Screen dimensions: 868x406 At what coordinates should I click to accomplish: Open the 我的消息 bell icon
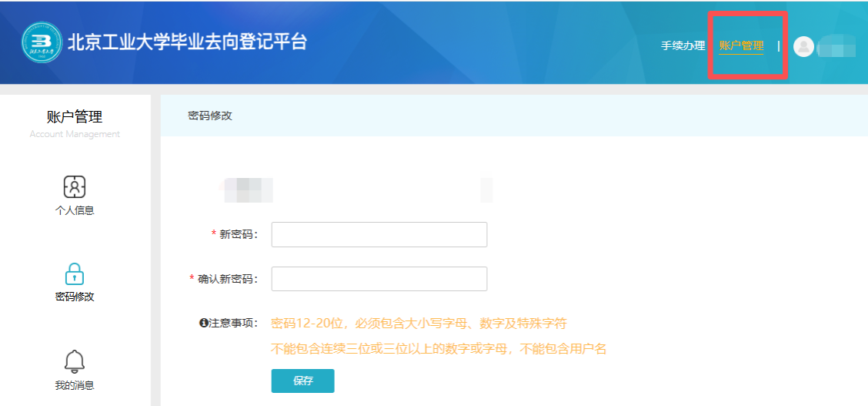pyautogui.click(x=75, y=361)
